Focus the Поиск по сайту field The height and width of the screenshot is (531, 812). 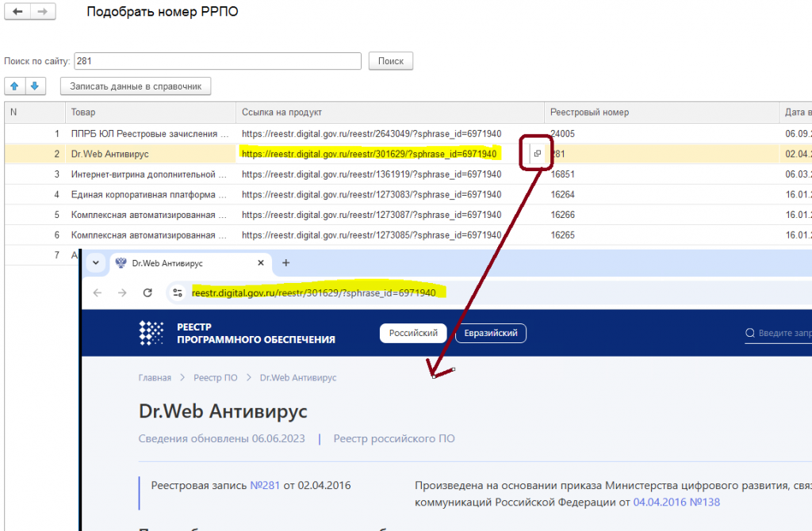pyautogui.click(x=217, y=61)
